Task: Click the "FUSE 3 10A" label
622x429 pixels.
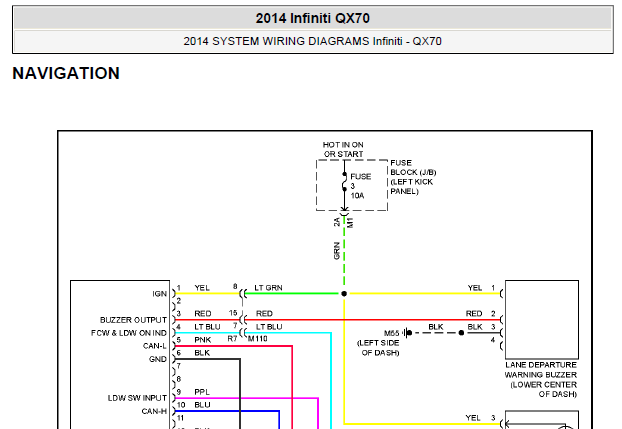Action: [x=361, y=186]
